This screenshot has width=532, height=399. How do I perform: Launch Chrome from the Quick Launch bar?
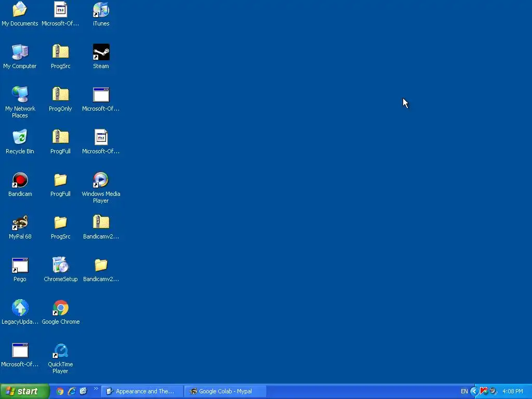click(x=60, y=391)
